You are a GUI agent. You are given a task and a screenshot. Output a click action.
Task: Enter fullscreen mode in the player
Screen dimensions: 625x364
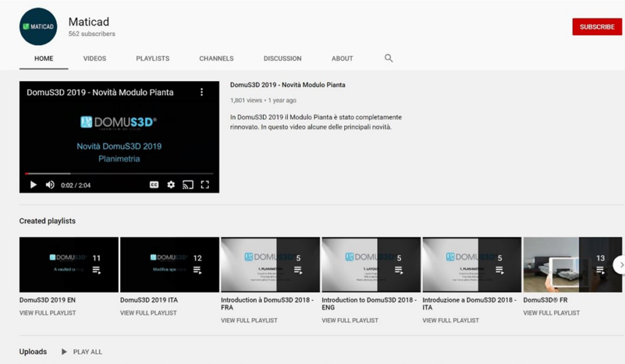[x=205, y=185]
